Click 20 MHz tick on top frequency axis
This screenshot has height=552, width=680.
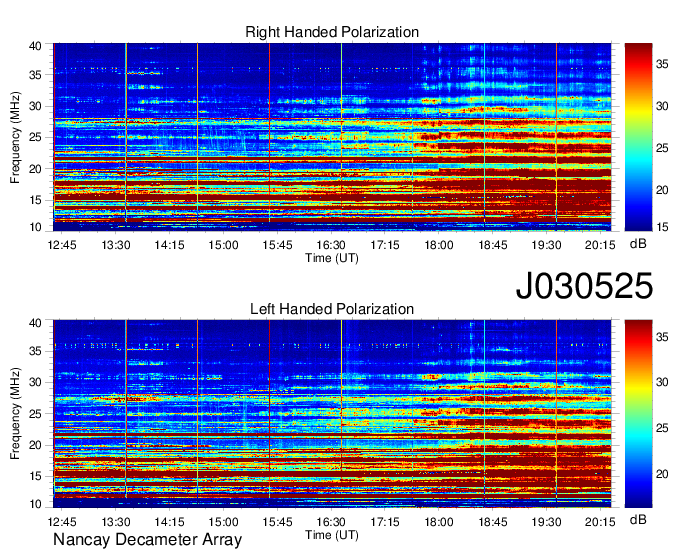(36, 169)
